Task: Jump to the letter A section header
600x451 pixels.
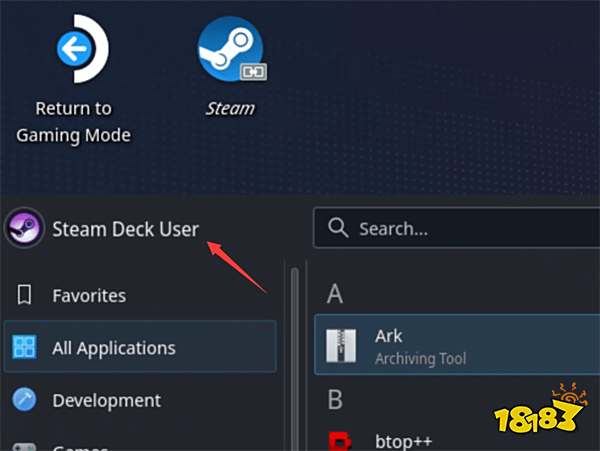Action: coord(335,293)
